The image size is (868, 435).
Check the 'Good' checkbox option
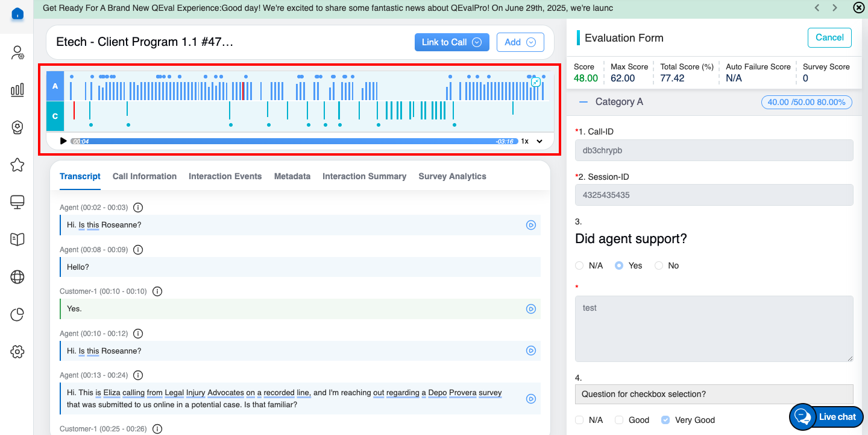(x=619, y=420)
